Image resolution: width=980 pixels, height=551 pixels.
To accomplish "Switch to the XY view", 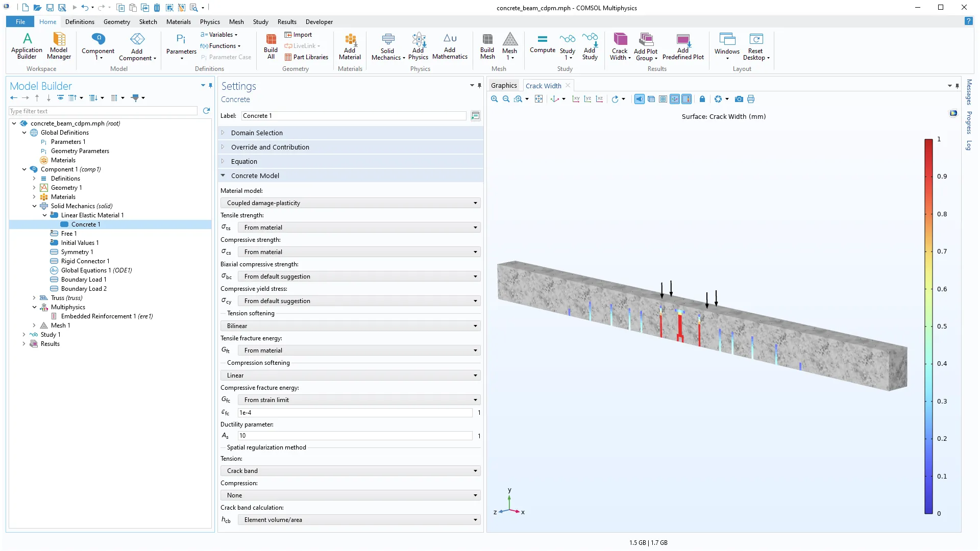I will tap(576, 99).
